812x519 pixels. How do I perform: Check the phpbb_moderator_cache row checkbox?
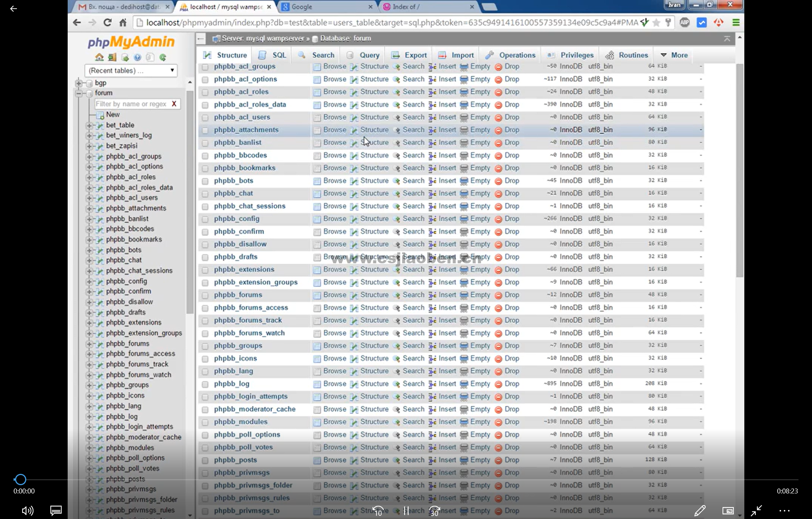[x=205, y=410]
